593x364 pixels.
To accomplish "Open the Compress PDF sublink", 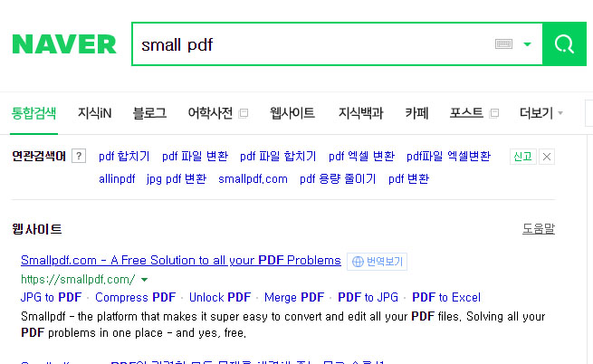I will pos(136,297).
